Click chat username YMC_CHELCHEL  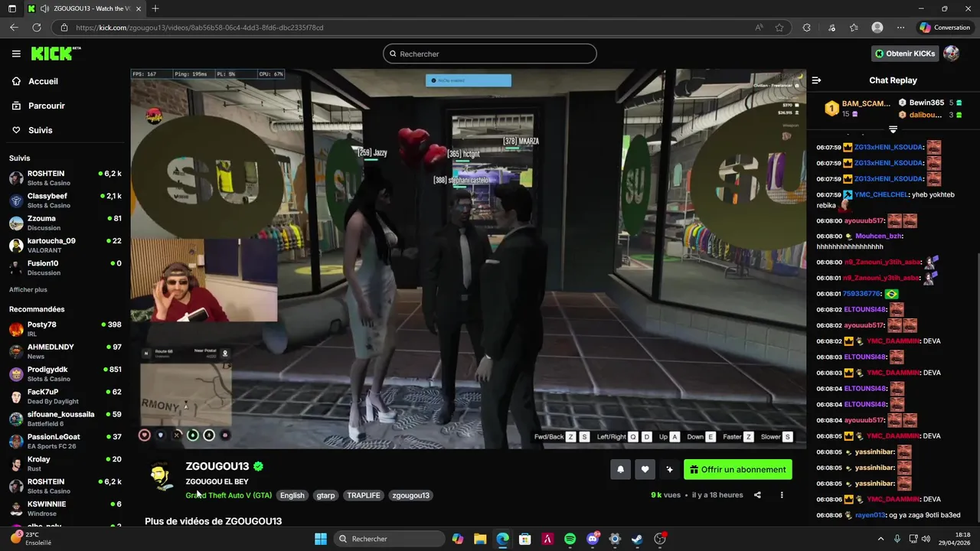point(881,194)
